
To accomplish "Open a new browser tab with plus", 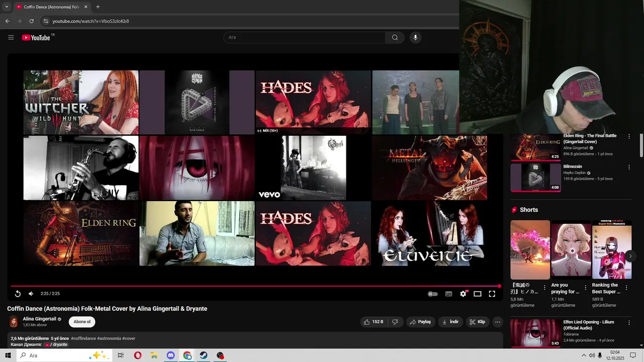I will point(98,7).
